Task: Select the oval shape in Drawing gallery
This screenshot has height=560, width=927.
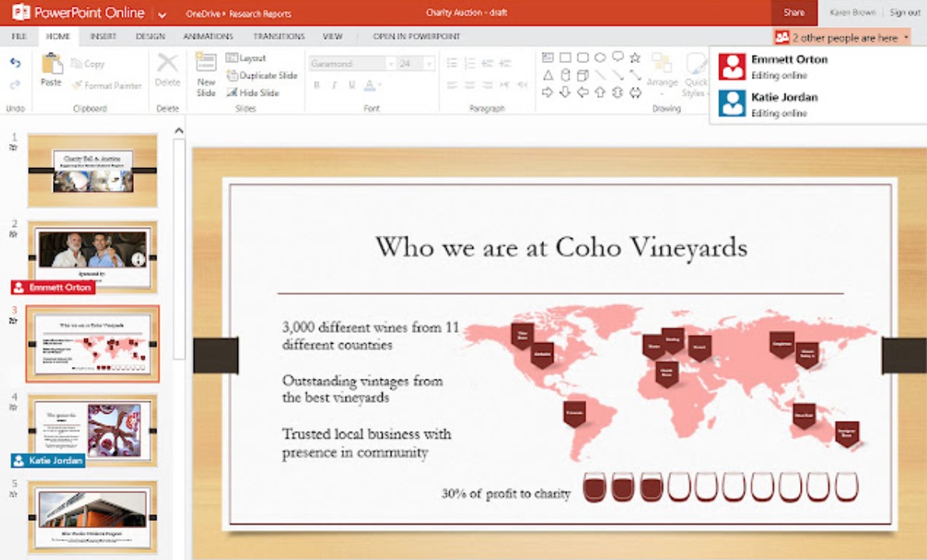Action: (600, 58)
